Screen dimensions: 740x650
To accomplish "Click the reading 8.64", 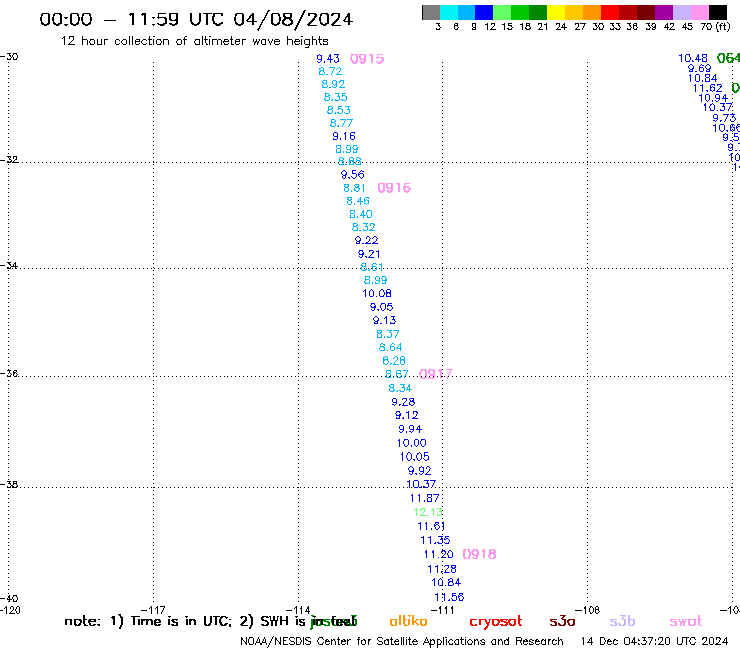I will 390,347.
